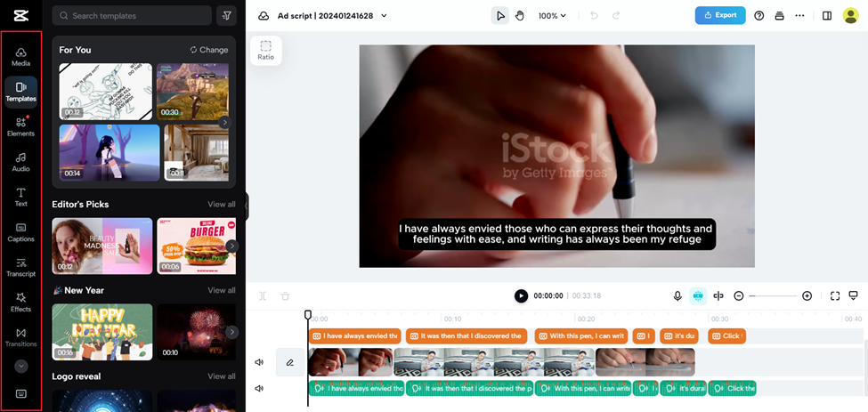The height and width of the screenshot is (412, 868).
Task: Adjust the timeline zoom slider
Action: point(773,295)
